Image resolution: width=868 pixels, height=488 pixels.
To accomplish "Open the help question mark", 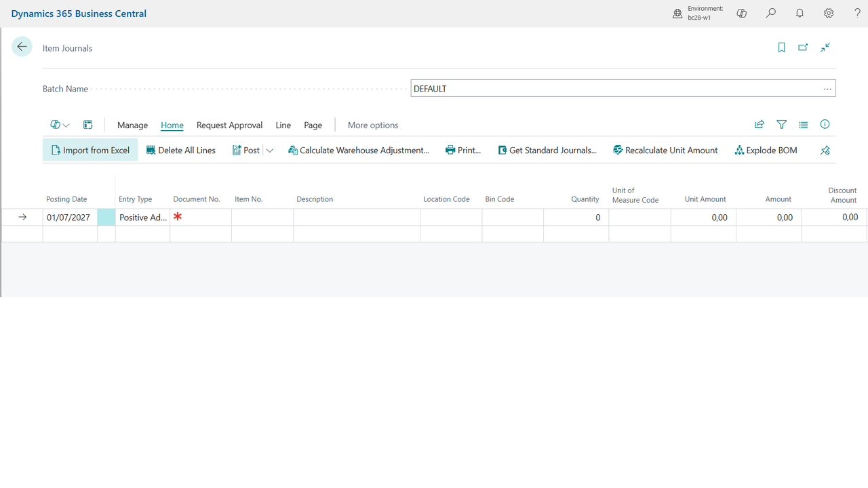I will (857, 14).
